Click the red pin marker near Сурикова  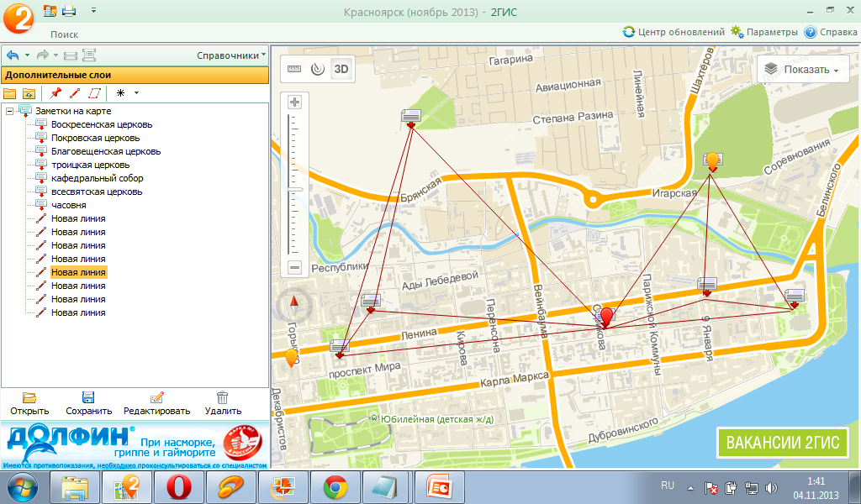[606, 318]
